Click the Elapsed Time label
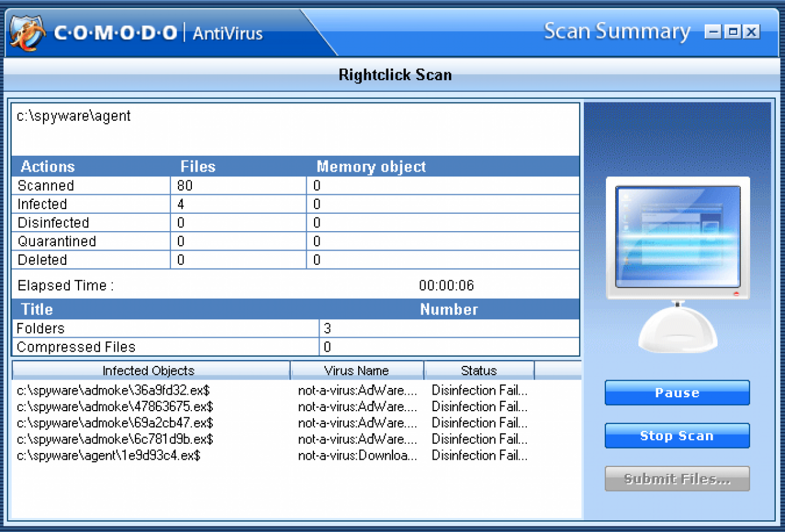 click(x=66, y=286)
